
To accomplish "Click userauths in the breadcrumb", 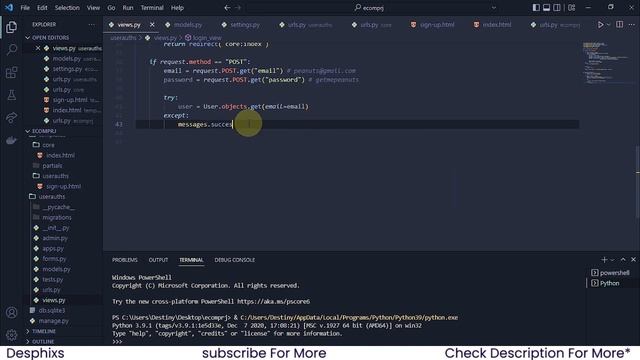I will (123, 38).
